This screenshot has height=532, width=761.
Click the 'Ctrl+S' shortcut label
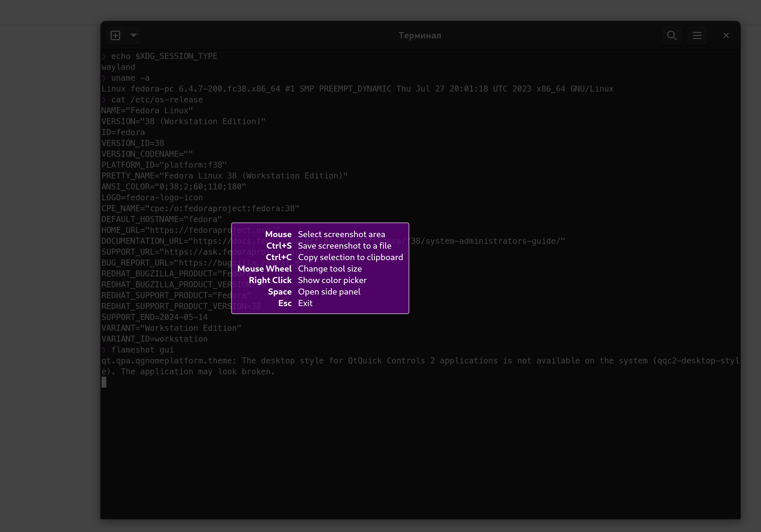(279, 246)
